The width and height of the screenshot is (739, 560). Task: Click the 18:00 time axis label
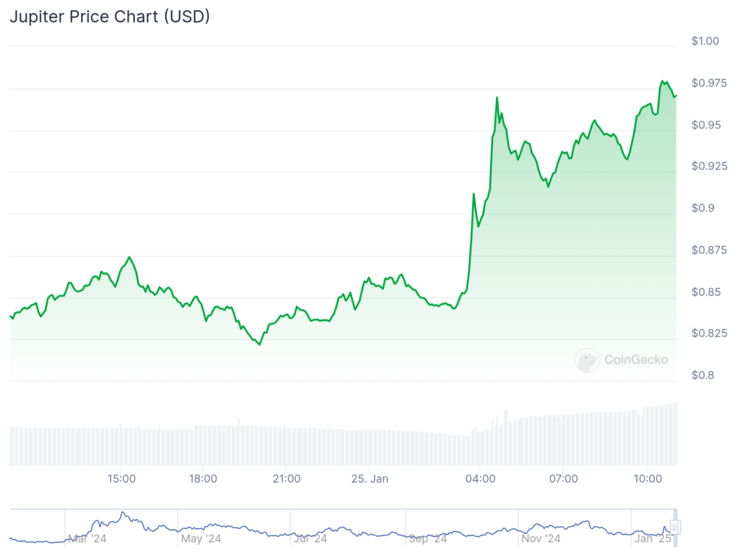204,478
